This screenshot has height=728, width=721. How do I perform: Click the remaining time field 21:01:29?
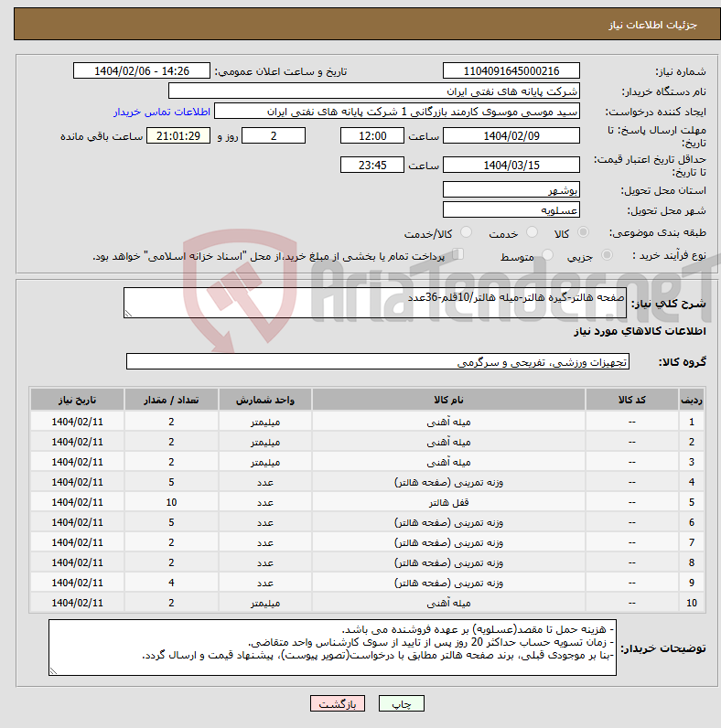click(x=178, y=136)
